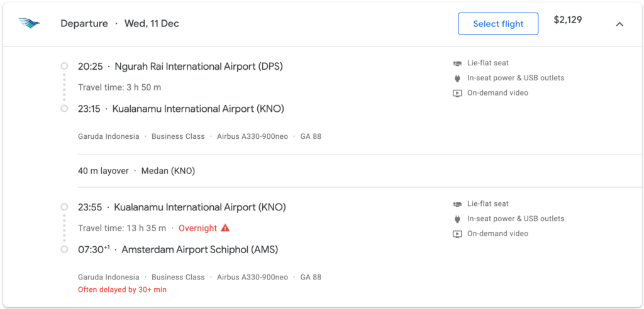
Task: Click the 23:55 Kualanamu departure circle marker
Action: pyautogui.click(x=64, y=207)
